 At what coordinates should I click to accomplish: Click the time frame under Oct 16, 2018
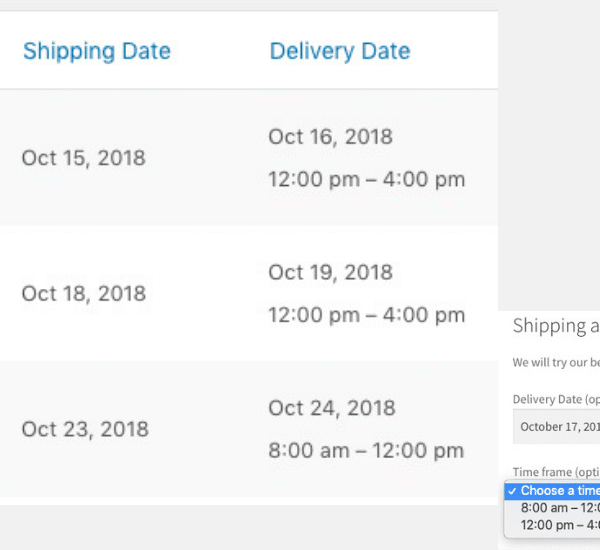(x=366, y=180)
